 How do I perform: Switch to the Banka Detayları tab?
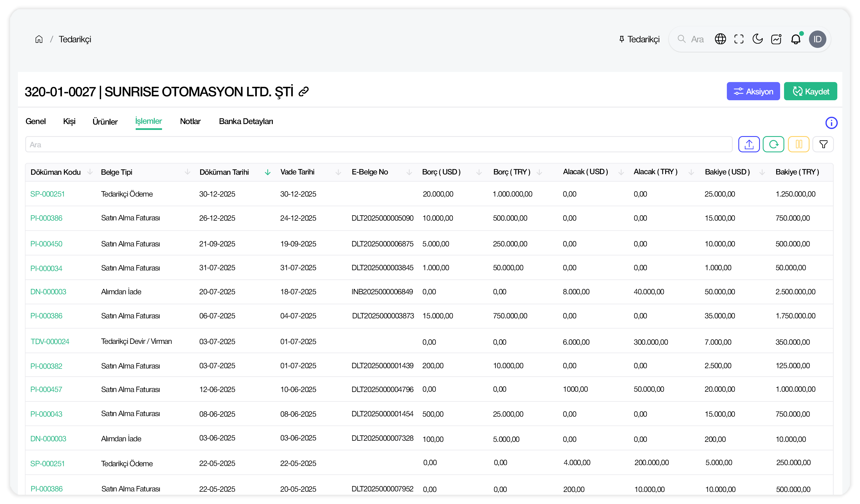click(x=246, y=122)
